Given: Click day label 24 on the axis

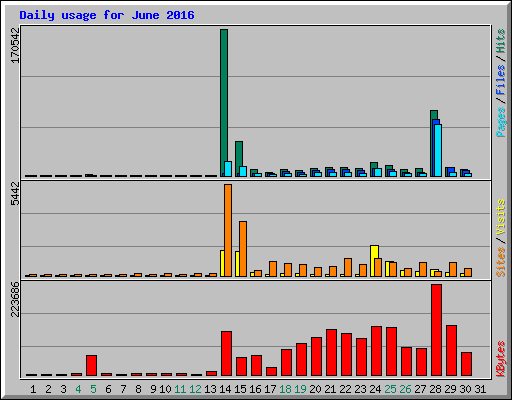Looking at the screenshot, I should tap(375, 389).
